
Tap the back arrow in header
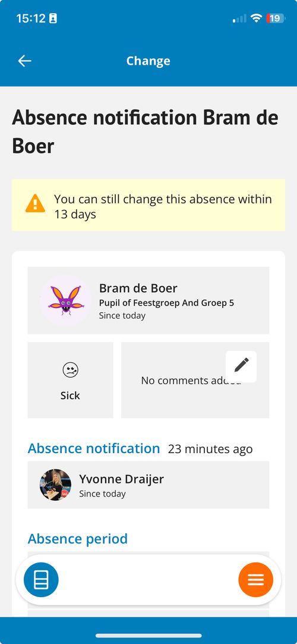tap(24, 61)
